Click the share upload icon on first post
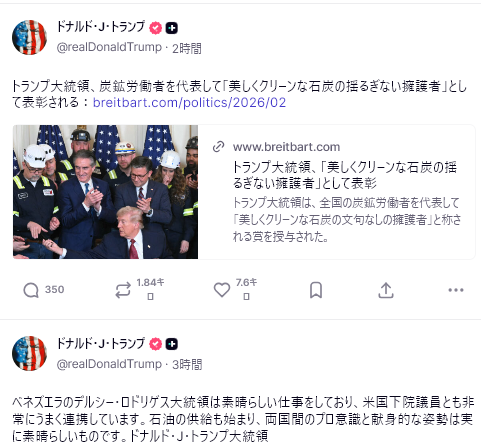The height and width of the screenshot is (447, 481). coord(386,290)
